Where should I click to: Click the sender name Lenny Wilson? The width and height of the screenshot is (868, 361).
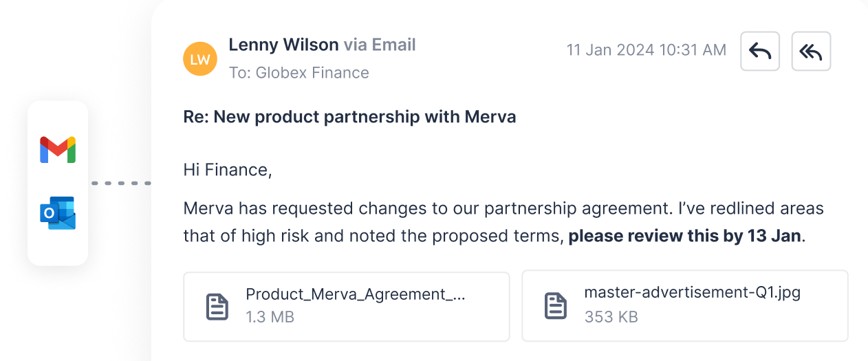pyautogui.click(x=283, y=45)
